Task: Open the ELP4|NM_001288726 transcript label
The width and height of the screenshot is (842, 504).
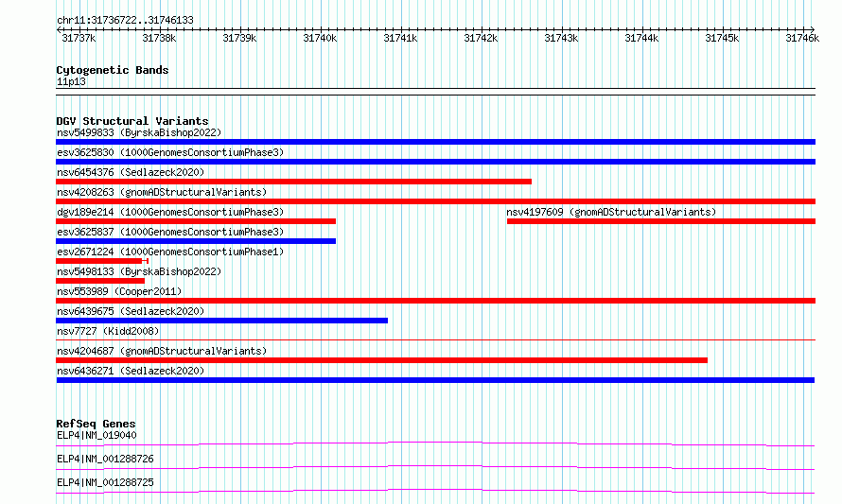Action: pos(105,459)
